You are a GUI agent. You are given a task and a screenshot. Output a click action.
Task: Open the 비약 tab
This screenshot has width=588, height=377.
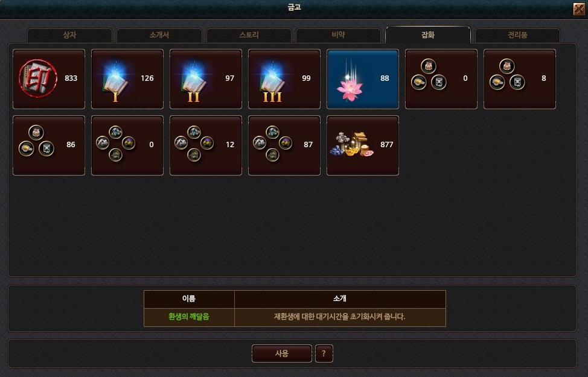coord(338,35)
